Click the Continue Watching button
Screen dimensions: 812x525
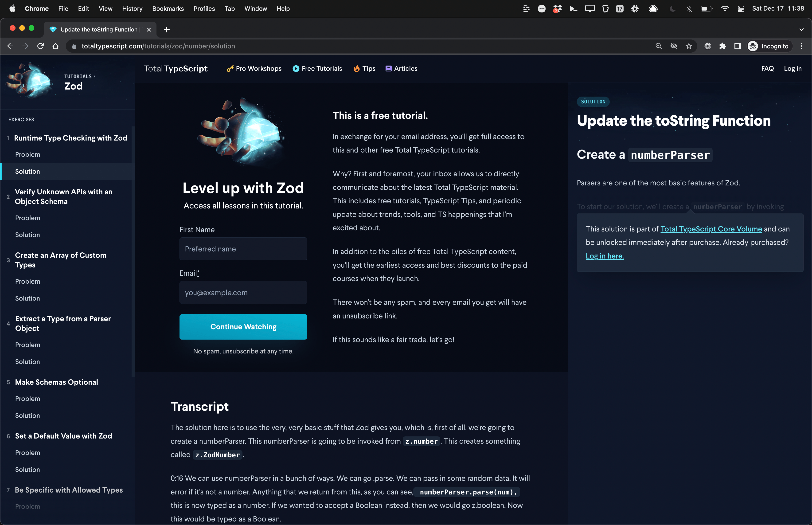click(x=243, y=327)
